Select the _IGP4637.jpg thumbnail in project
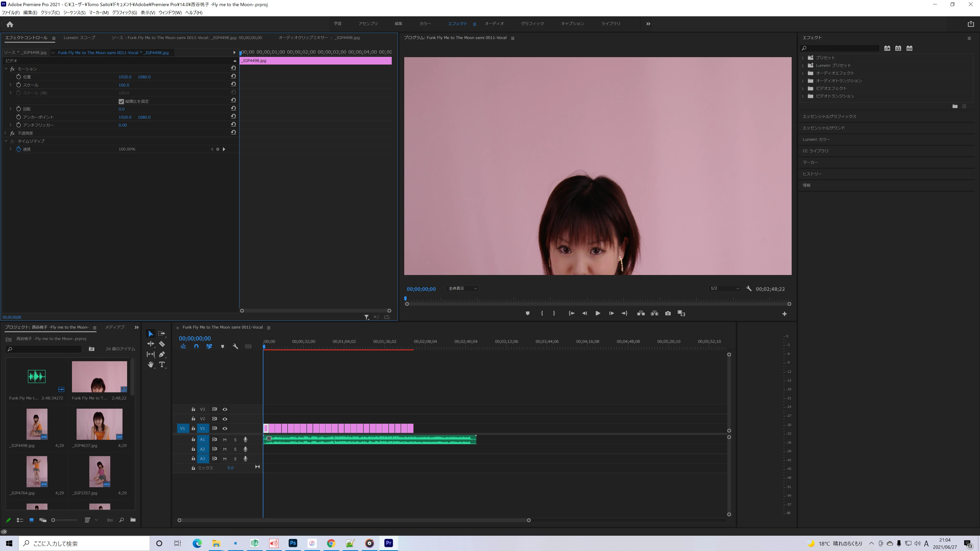This screenshot has height=551, width=980. (99, 424)
